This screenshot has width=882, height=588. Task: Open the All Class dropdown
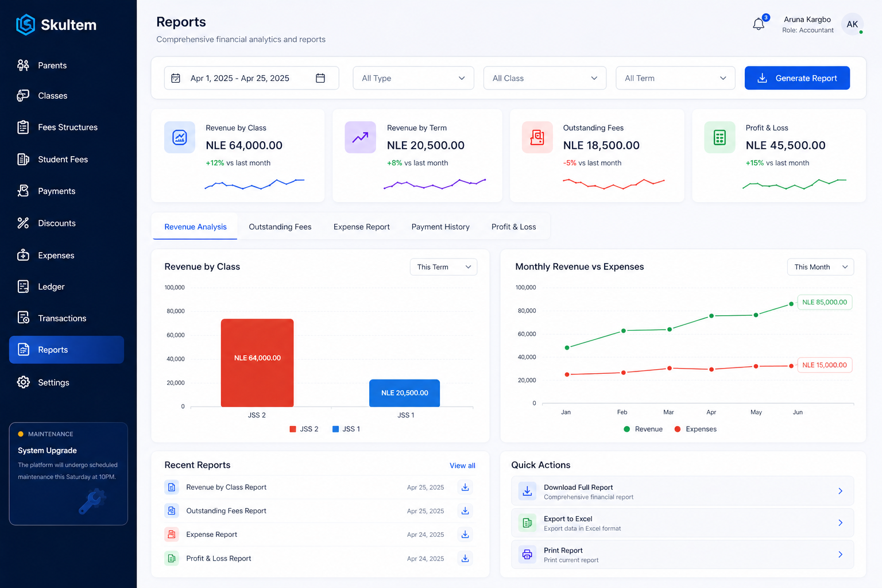[545, 78]
